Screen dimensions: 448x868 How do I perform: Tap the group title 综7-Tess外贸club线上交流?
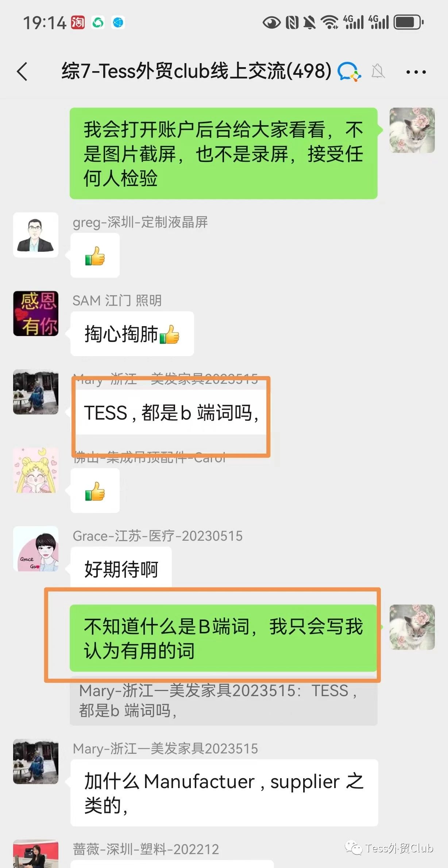(196, 71)
